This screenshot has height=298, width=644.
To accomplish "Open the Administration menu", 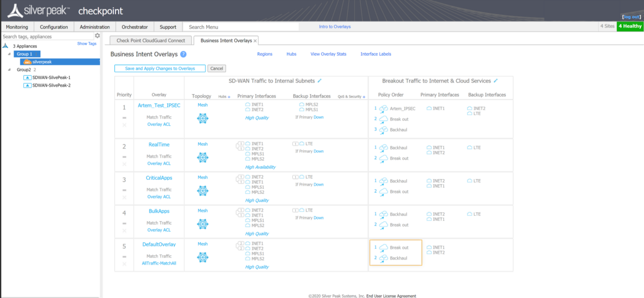I will tap(95, 27).
